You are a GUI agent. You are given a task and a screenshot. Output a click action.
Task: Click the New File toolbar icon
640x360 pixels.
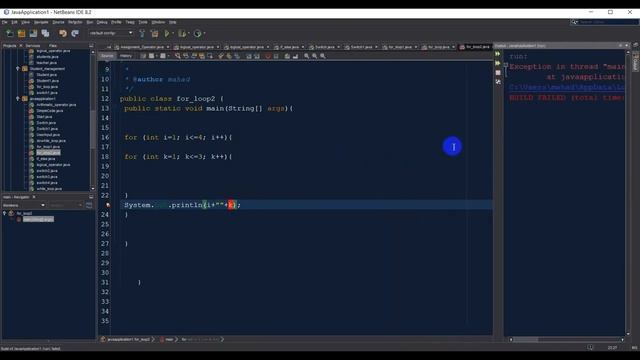click(9, 33)
